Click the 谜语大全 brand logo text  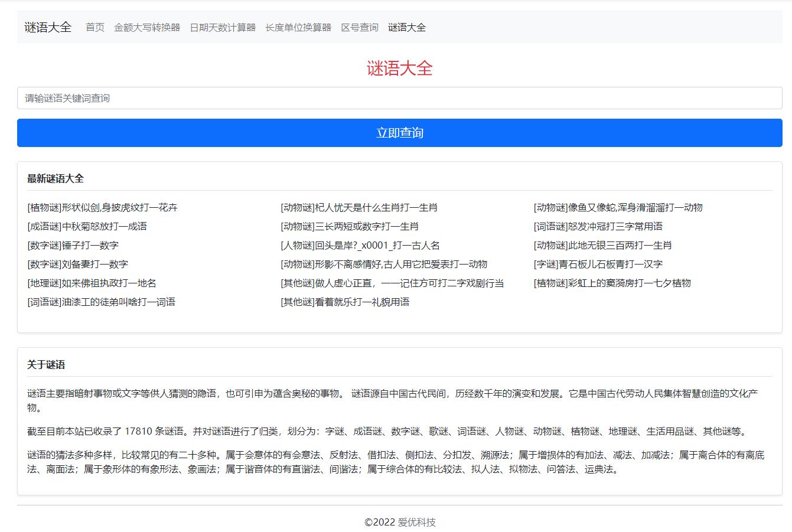(x=48, y=27)
